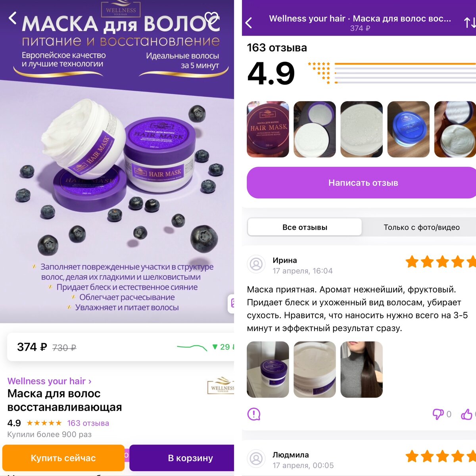View the Hair Mask lid review photo
This screenshot has width=476, height=476.
[268, 129]
